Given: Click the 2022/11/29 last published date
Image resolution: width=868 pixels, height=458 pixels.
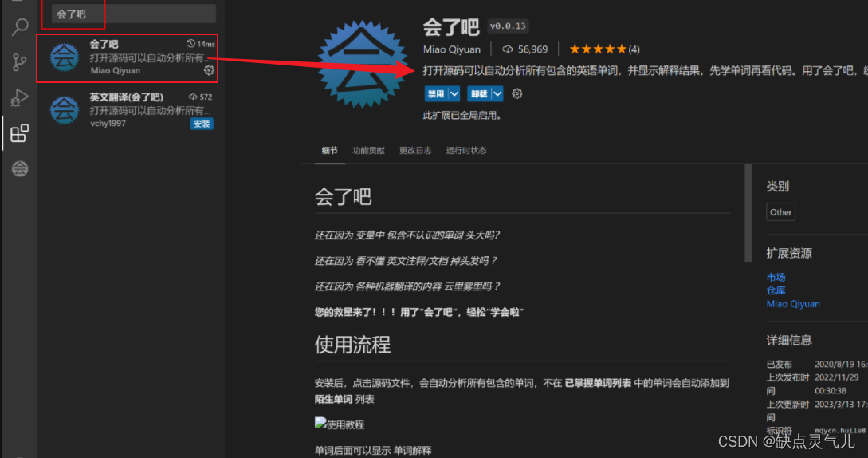Looking at the screenshot, I should pos(836,377).
